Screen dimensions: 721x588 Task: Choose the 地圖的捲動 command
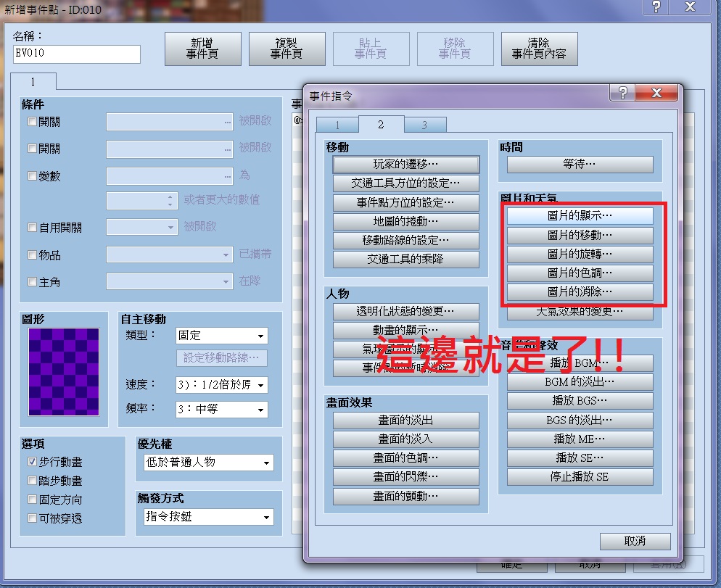[x=406, y=222]
